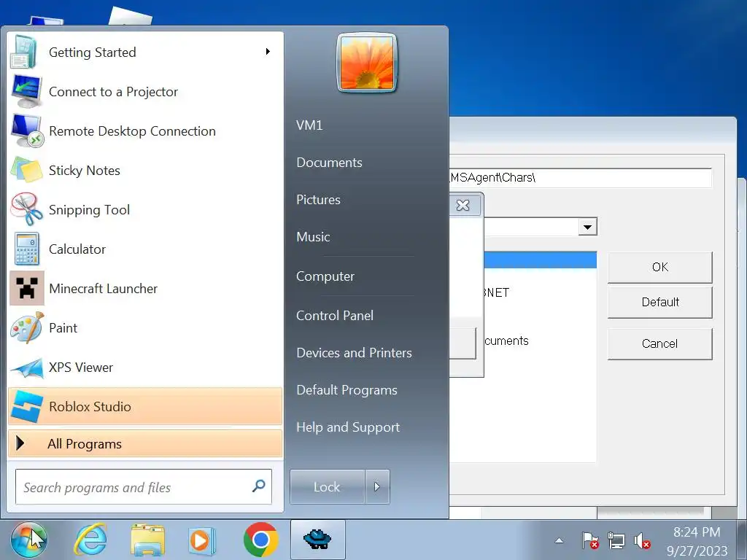Open VM1 user folder
Screen dimensions: 747x560
pyautogui.click(x=309, y=125)
